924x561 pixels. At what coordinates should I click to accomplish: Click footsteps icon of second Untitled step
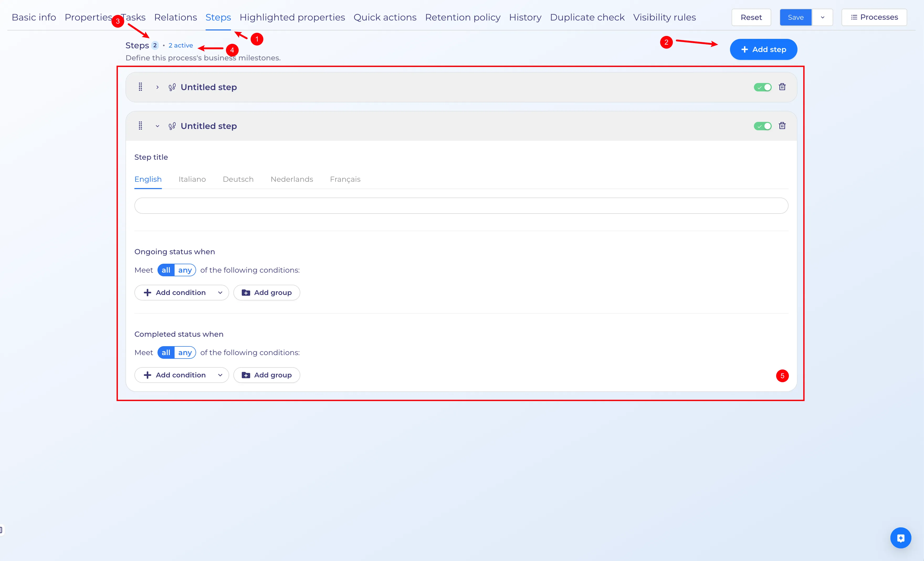(x=172, y=126)
